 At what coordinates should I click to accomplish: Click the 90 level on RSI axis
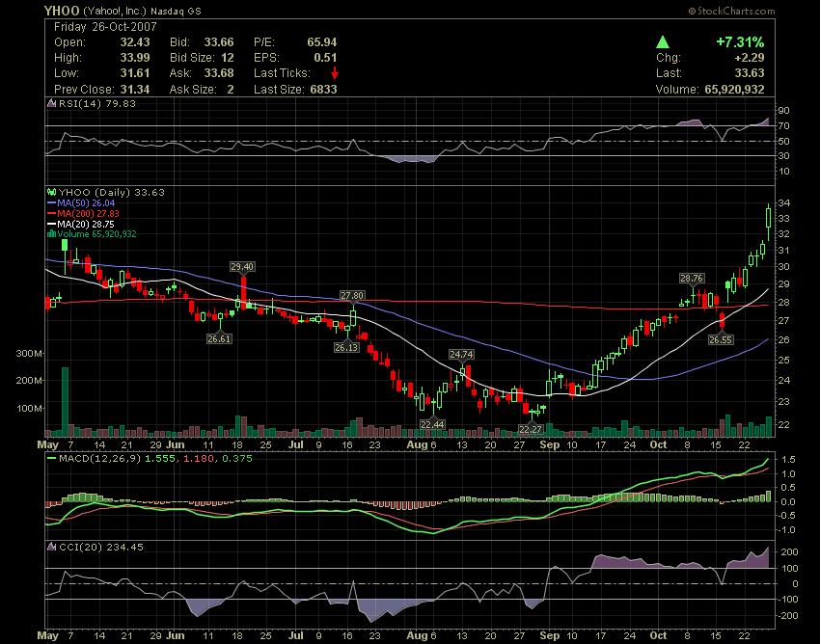tap(784, 111)
